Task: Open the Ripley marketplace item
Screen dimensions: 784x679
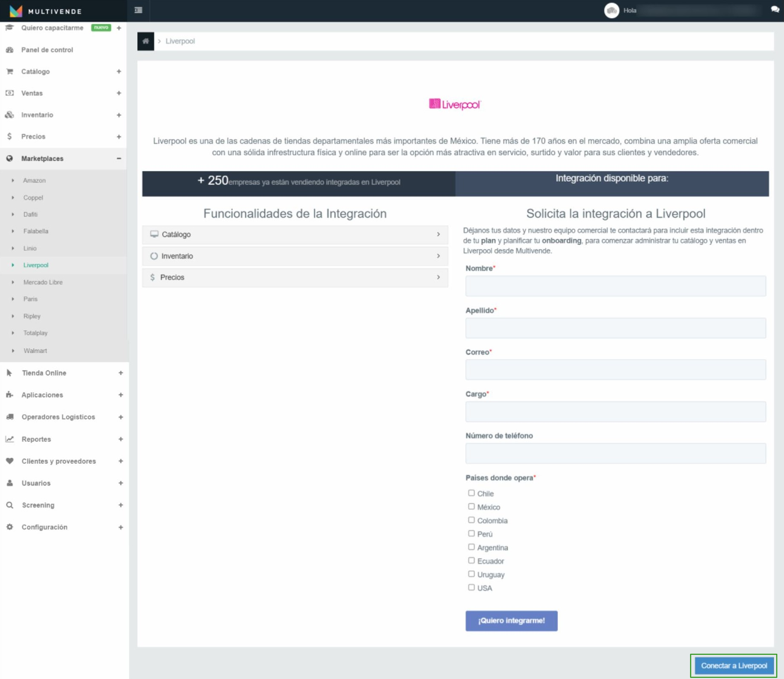Action: pyautogui.click(x=32, y=316)
